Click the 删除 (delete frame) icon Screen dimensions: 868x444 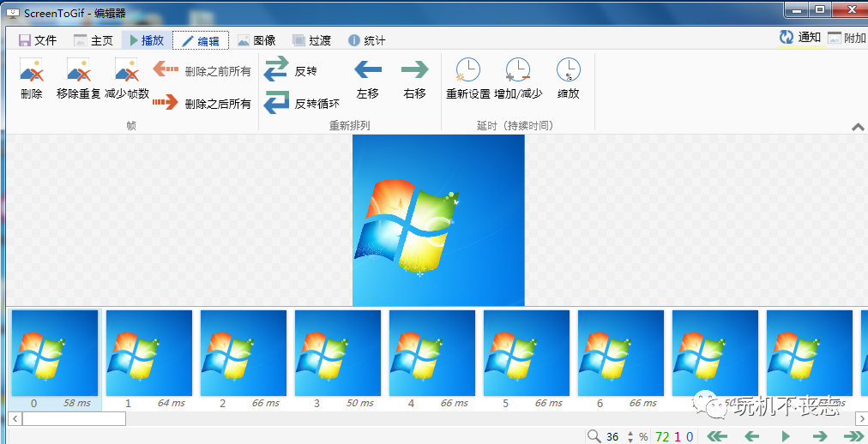pyautogui.click(x=32, y=70)
